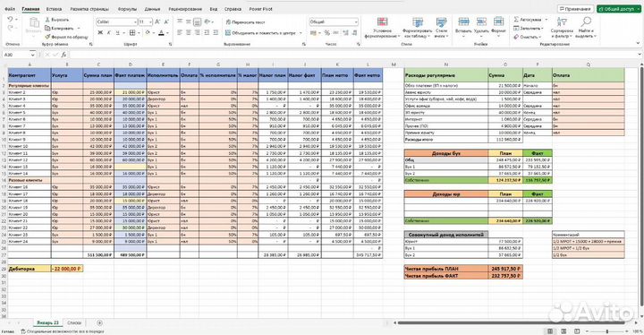Click the Undo arrow icon
The width and height of the screenshot is (644, 335).
pos(10,20)
